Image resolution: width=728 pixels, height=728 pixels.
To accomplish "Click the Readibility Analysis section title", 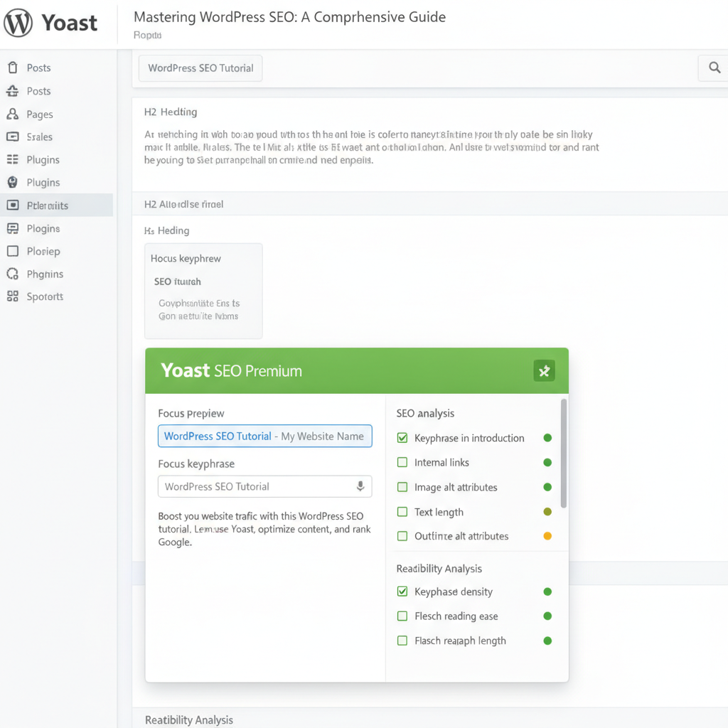I will (x=439, y=569).
